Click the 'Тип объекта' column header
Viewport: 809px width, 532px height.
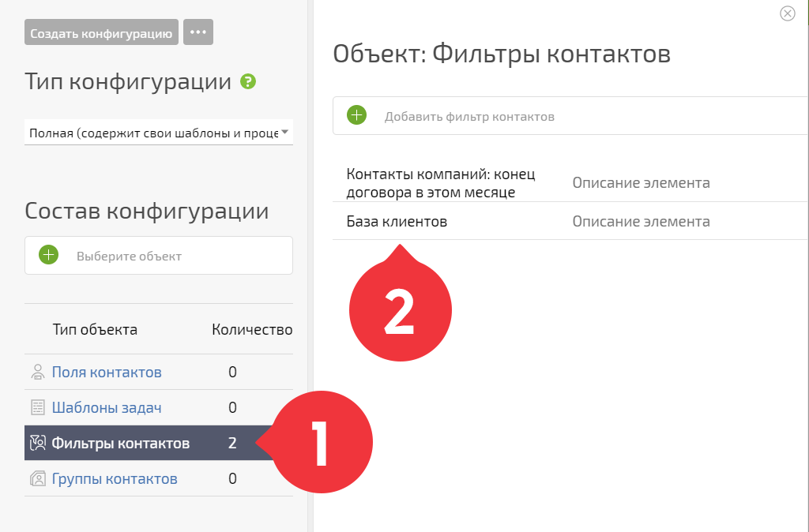(x=95, y=329)
